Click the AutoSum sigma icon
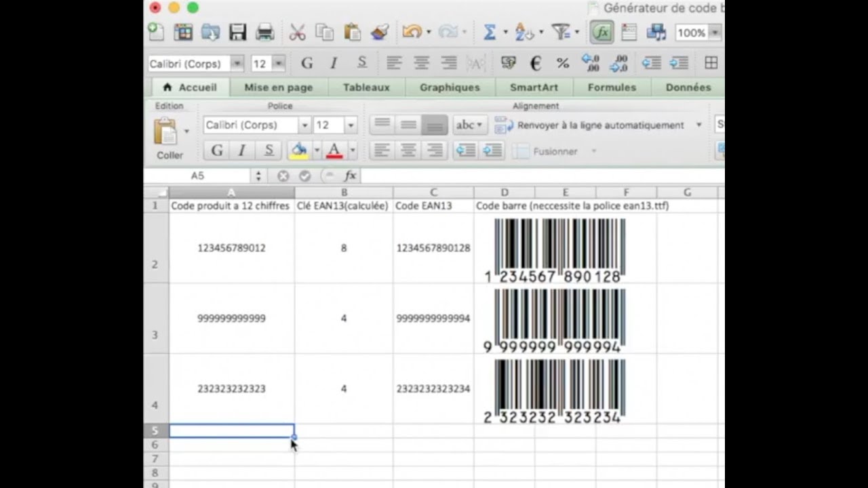868x488 pixels. 489,32
